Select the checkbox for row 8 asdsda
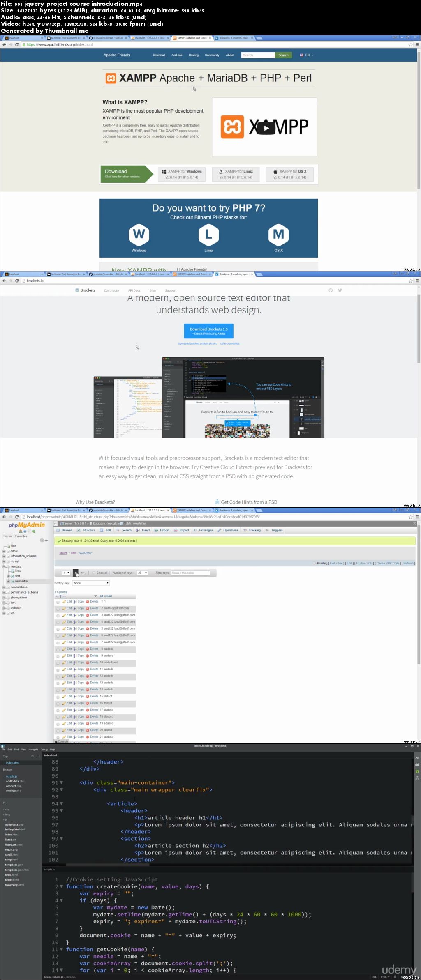421x980 pixels. point(58,649)
